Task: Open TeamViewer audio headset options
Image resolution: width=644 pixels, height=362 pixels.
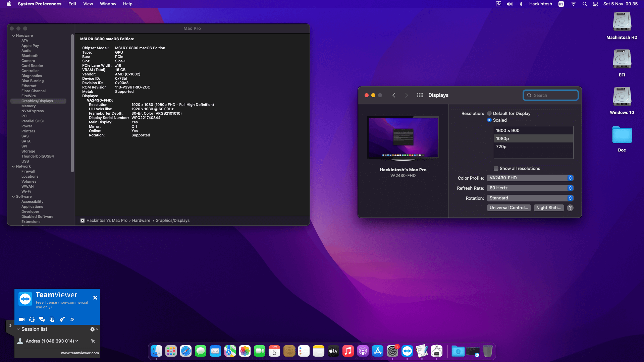Action: pyautogui.click(x=32, y=319)
